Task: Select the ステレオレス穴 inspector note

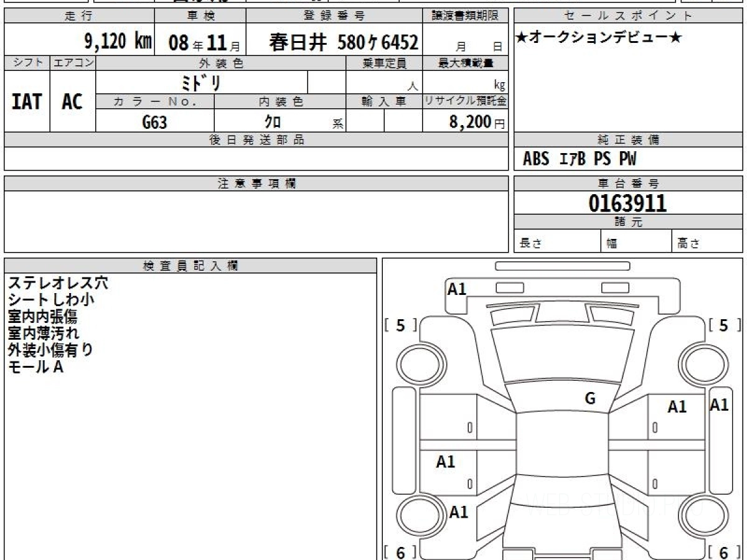Action: point(58,283)
